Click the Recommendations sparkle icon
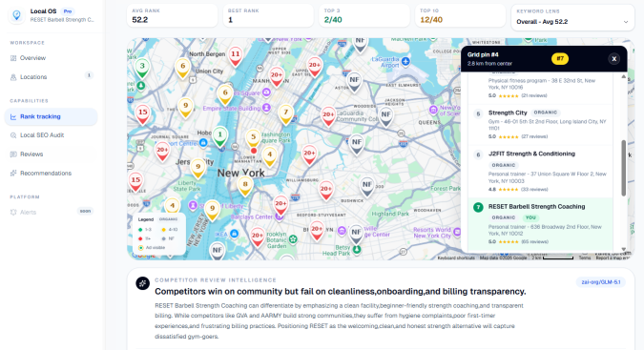The height and width of the screenshot is (350, 644). (x=13, y=174)
